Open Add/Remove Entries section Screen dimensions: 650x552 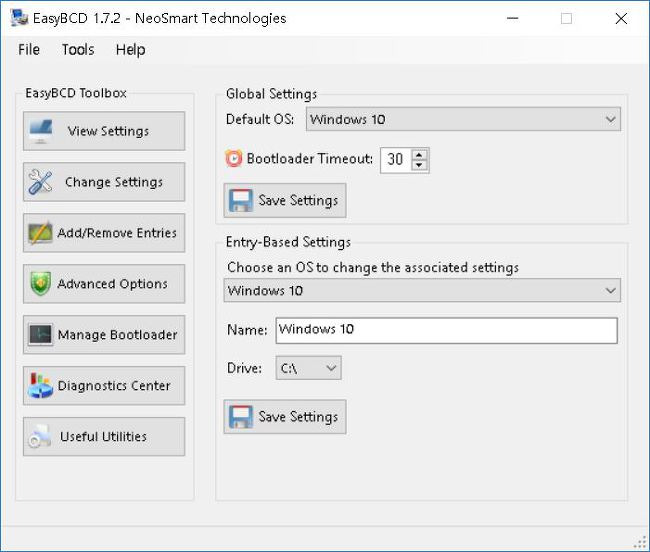click(x=104, y=232)
